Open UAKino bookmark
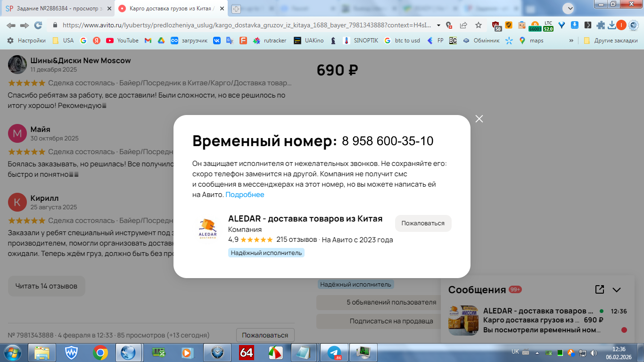 click(x=309, y=41)
